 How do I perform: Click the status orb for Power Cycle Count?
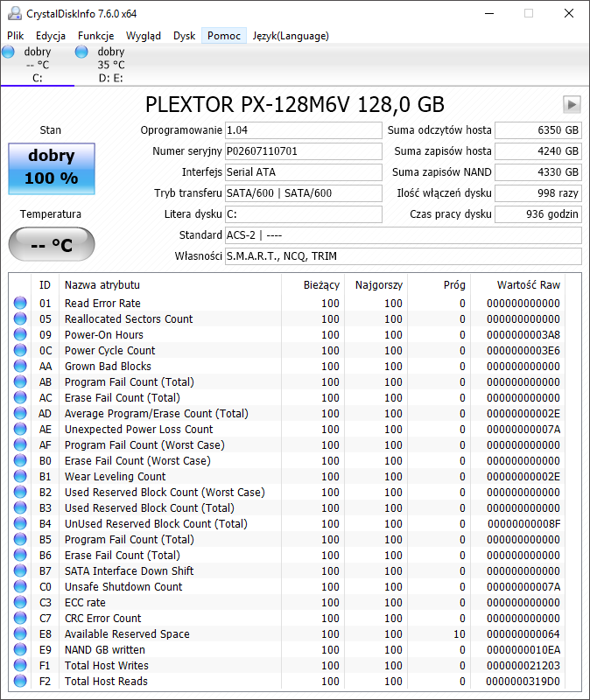(20, 350)
